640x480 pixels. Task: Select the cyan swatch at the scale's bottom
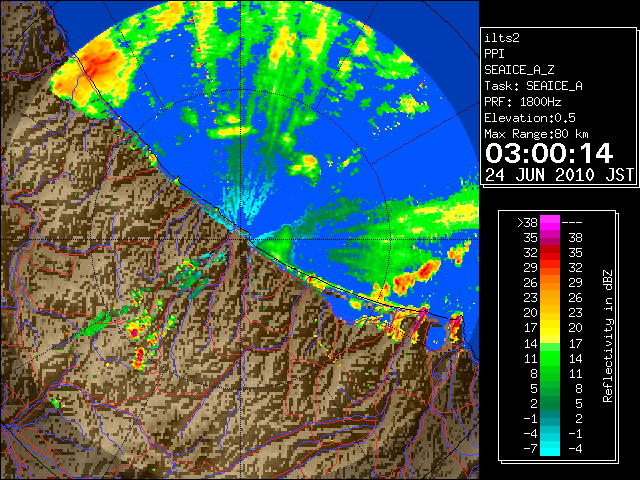[x=550, y=448]
